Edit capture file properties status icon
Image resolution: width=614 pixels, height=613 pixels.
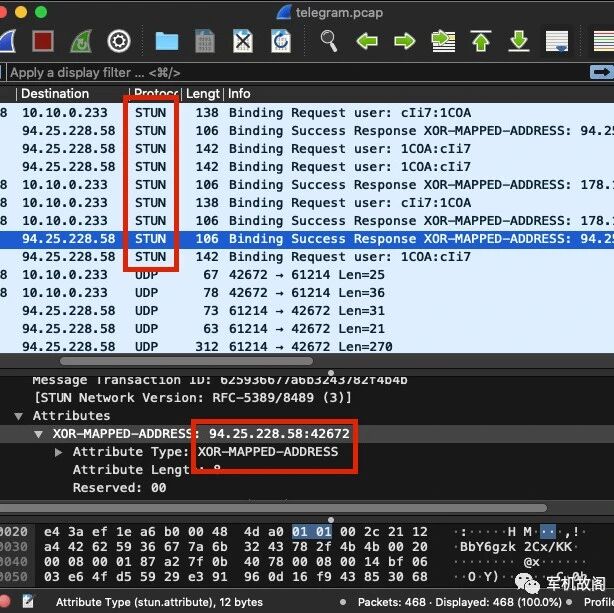click(x=28, y=602)
